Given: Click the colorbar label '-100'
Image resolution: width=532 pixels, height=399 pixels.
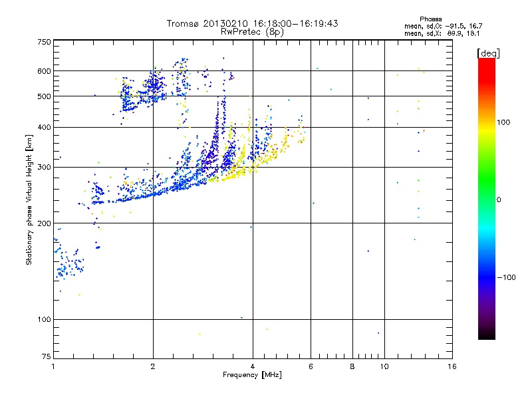Looking at the screenshot, I should pos(506,277).
